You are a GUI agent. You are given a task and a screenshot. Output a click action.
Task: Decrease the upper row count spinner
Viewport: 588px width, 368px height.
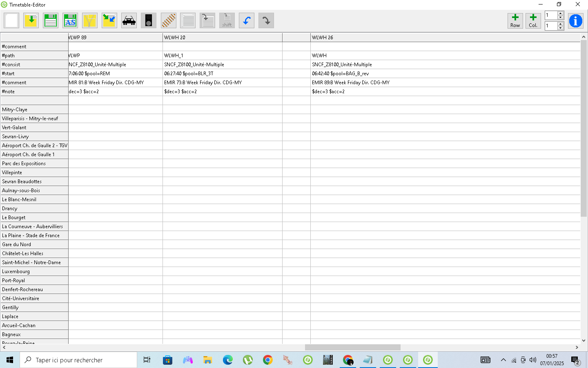(561, 18)
